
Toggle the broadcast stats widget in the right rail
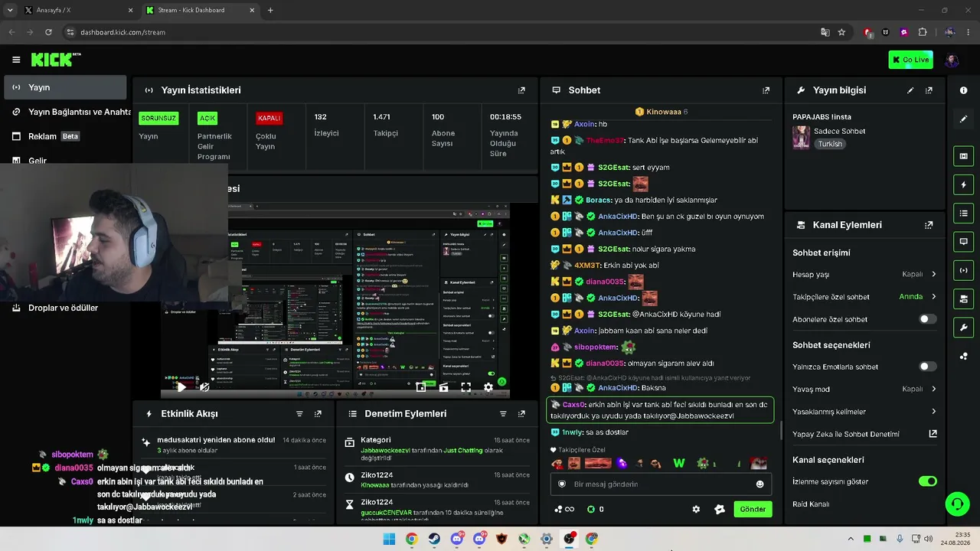[x=963, y=270]
